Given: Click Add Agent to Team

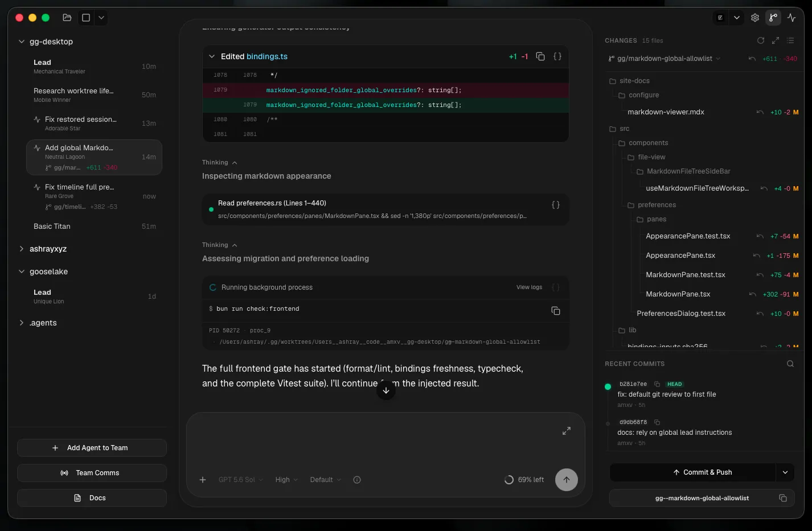Looking at the screenshot, I should click(92, 448).
